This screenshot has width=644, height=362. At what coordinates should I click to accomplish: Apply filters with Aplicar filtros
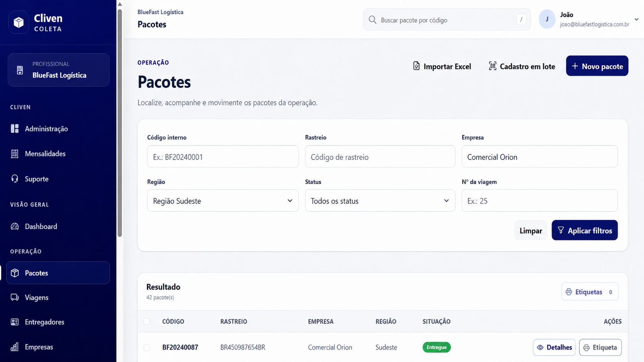[x=585, y=230]
